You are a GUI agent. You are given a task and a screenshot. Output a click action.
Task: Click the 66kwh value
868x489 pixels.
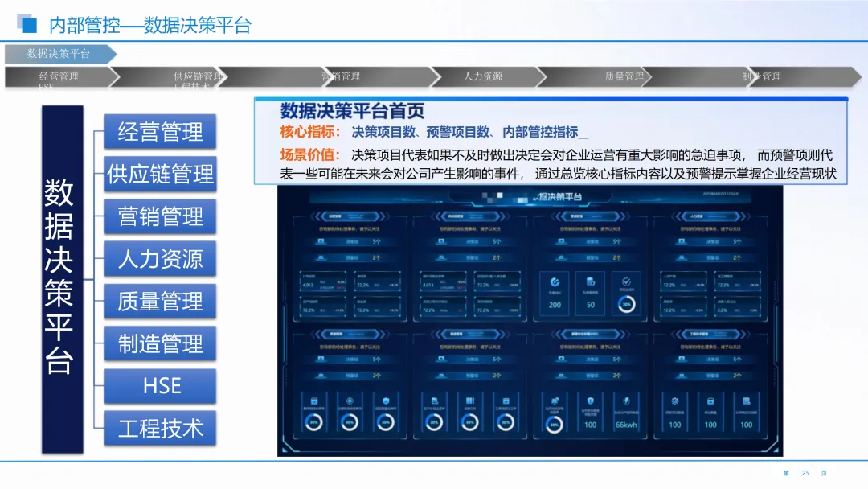[x=626, y=425]
